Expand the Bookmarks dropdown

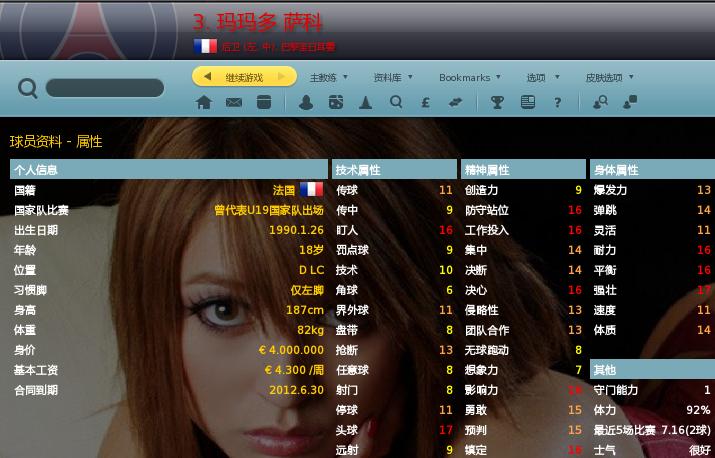coord(470,78)
